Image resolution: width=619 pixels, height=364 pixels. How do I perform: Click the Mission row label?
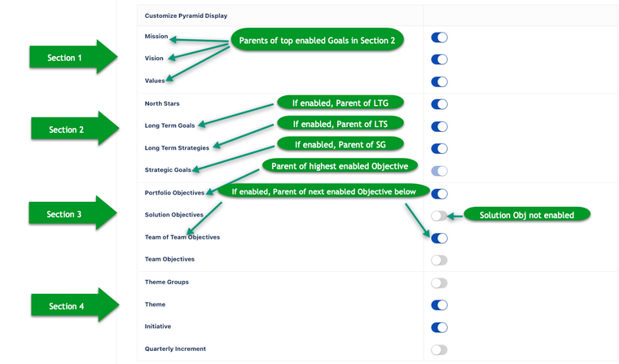pos(156,37)
